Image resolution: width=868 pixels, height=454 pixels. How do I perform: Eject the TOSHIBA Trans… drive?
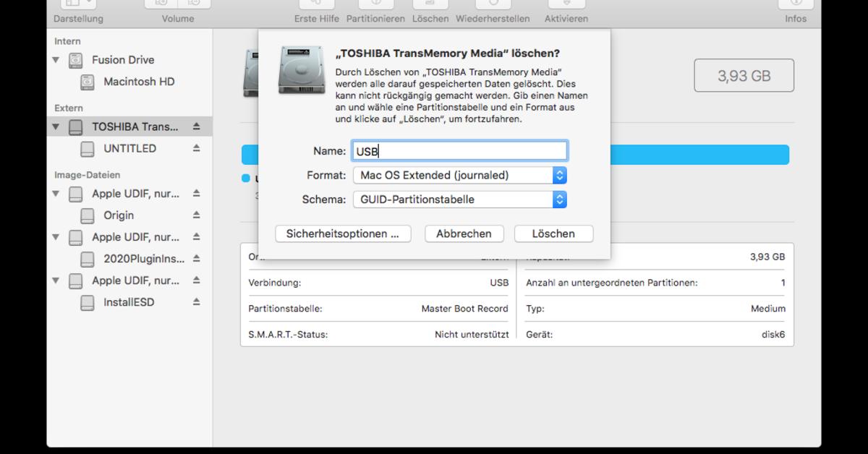196,127
